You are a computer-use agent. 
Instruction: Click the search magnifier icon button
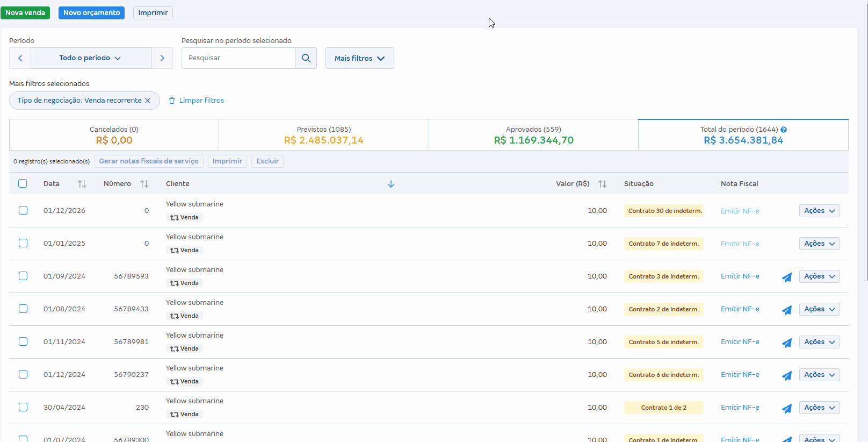(306, 58)
